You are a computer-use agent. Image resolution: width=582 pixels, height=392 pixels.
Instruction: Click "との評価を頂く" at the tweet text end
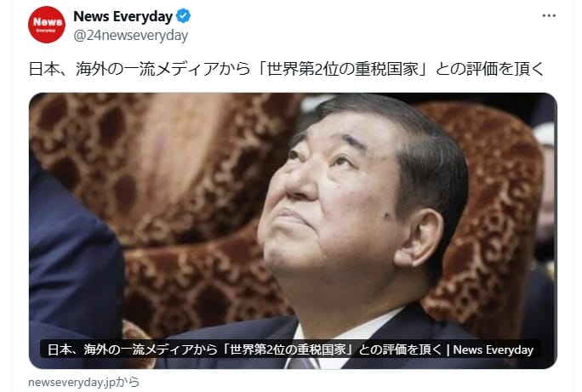489,69
